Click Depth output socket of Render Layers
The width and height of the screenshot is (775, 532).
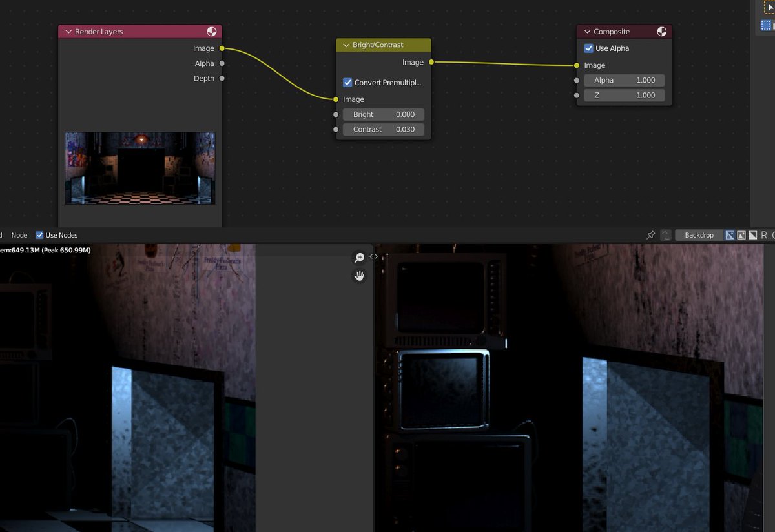pyautogui.click(x=222, y=78)
